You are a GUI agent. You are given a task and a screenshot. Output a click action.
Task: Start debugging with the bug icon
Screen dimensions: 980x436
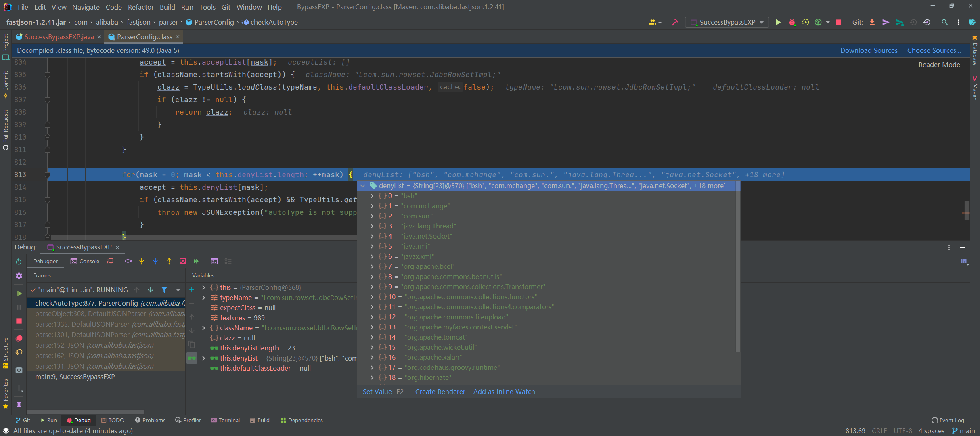[792, 22]
